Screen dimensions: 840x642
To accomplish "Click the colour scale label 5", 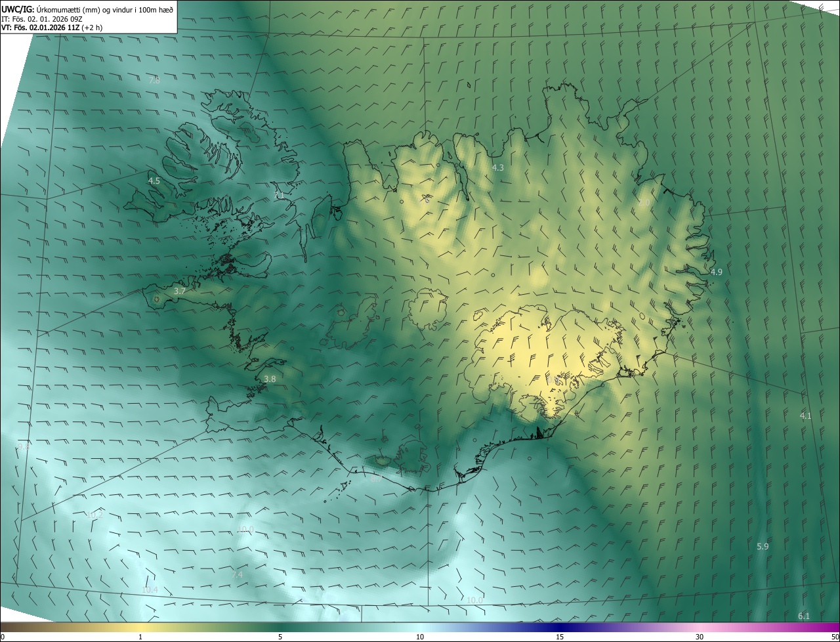I will pos(280,637).
